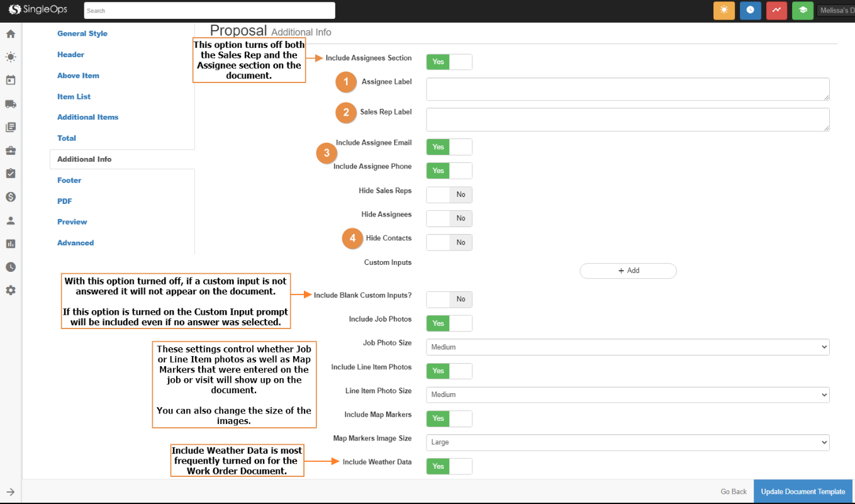The height and width of the screenshot is (504, 855).
Task: Open the Job Photo Size dropdown
Action: point(627,347)
